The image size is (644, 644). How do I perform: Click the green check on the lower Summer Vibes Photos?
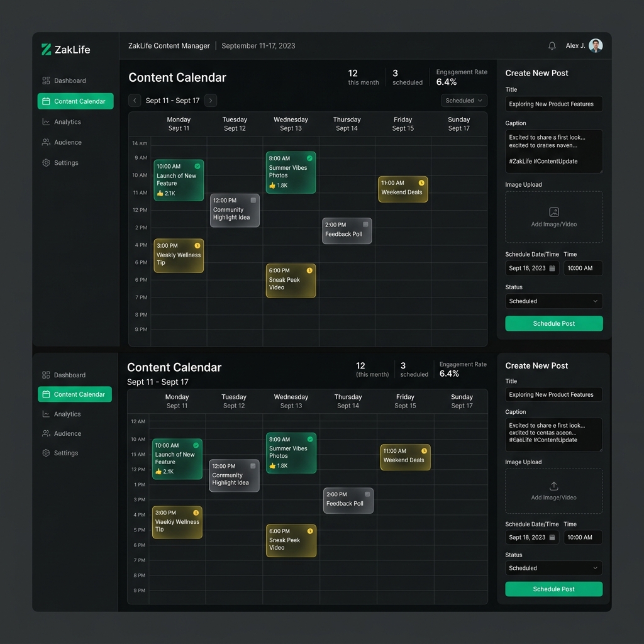tap(310, 439)
